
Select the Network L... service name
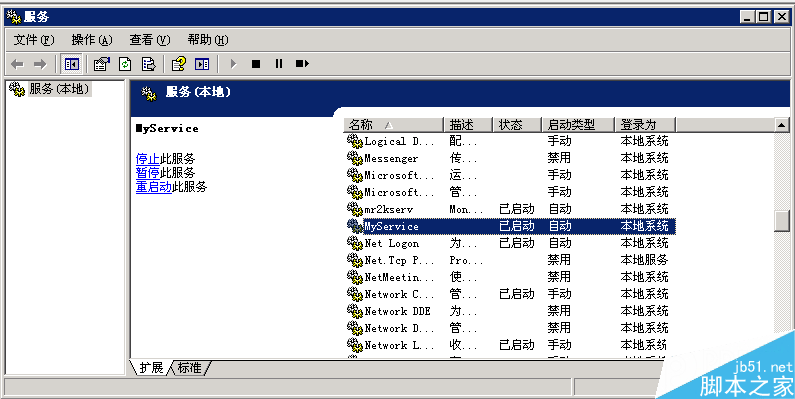pos(400,345)
